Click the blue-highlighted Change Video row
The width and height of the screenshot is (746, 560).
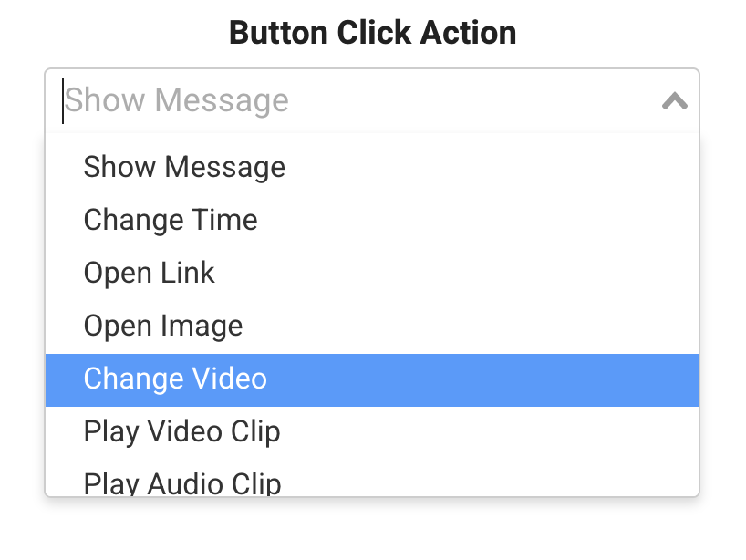[372, 379]
